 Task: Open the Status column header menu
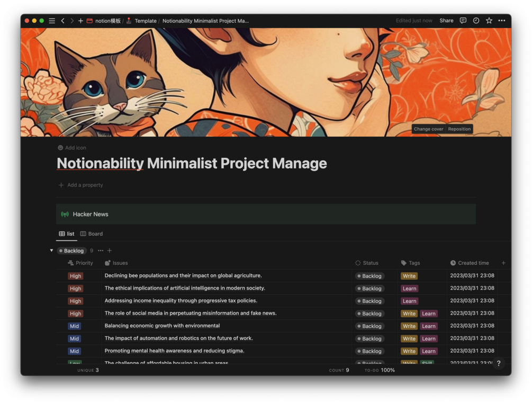pyautogui.click(x=369, y=263)
